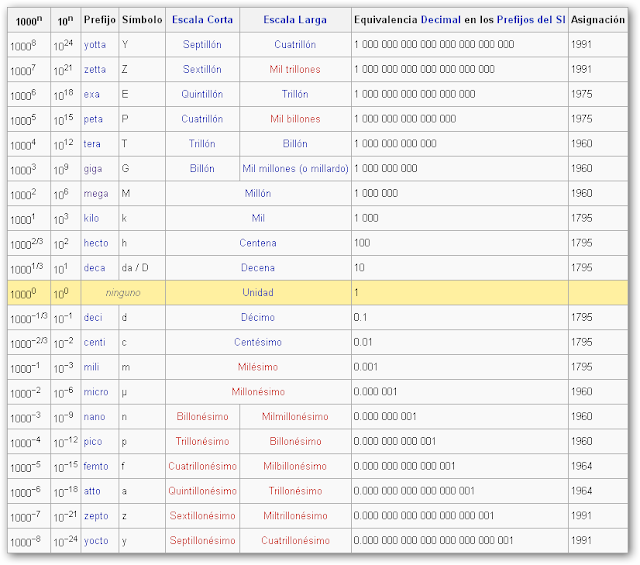This screenshot has width=640, height=565.
Task: Click the hecto prefix link
Action: pyautogui.click(x=96, y=243)
